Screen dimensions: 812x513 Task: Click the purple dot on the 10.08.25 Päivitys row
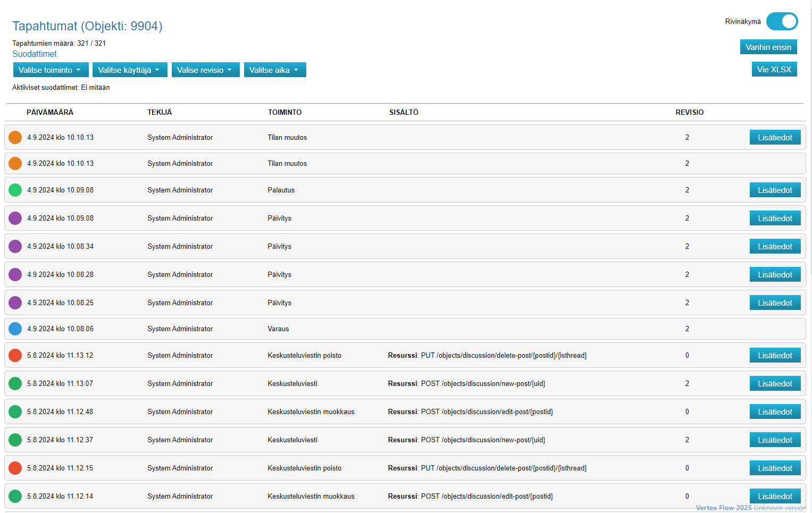[15, 302]
